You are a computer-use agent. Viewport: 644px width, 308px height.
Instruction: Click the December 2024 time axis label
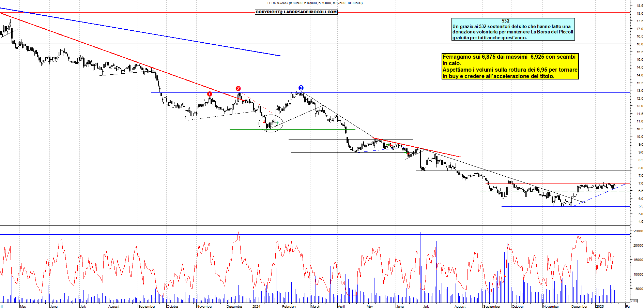(580, 306)
